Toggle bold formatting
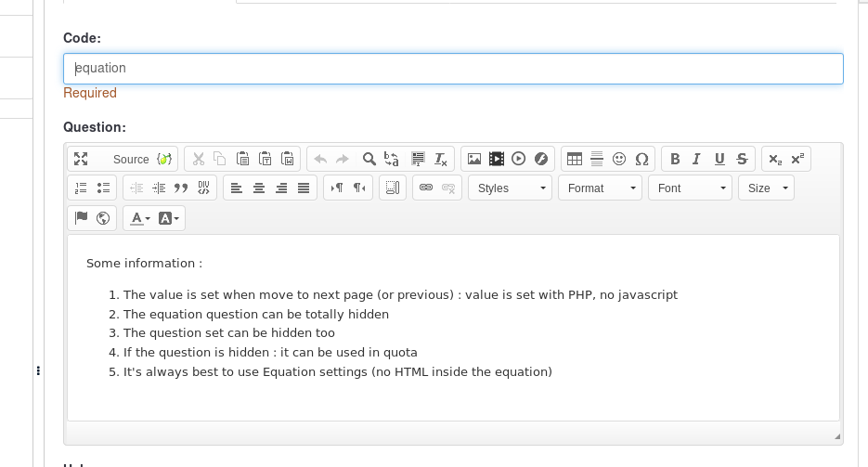The image size is (868, 467). coord(675,159)
